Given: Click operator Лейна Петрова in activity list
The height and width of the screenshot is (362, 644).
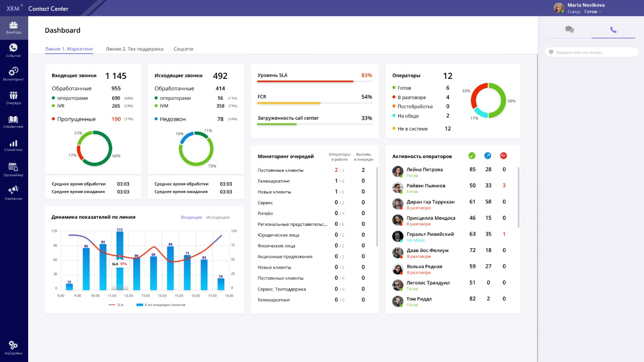Looking at the screenshot, I should tap(424, 169).
